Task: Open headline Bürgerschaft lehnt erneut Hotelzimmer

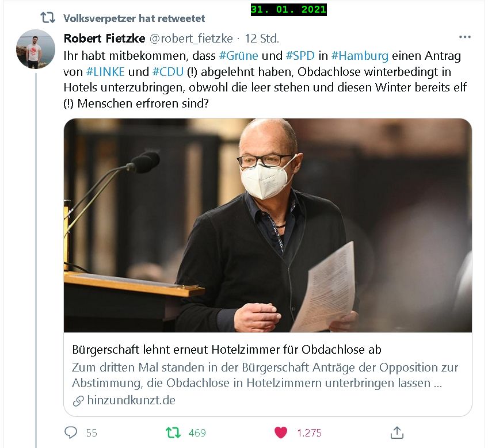Action: 227,350
